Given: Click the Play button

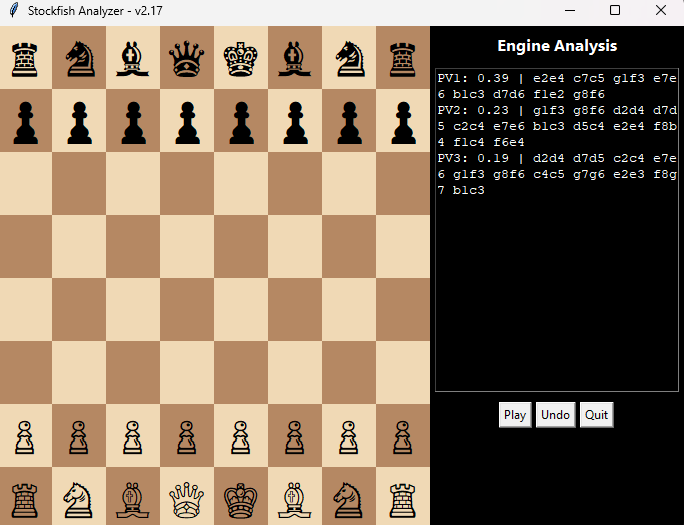Looking at the screenshot, I should pyautogui.click(x=515, y=415).
